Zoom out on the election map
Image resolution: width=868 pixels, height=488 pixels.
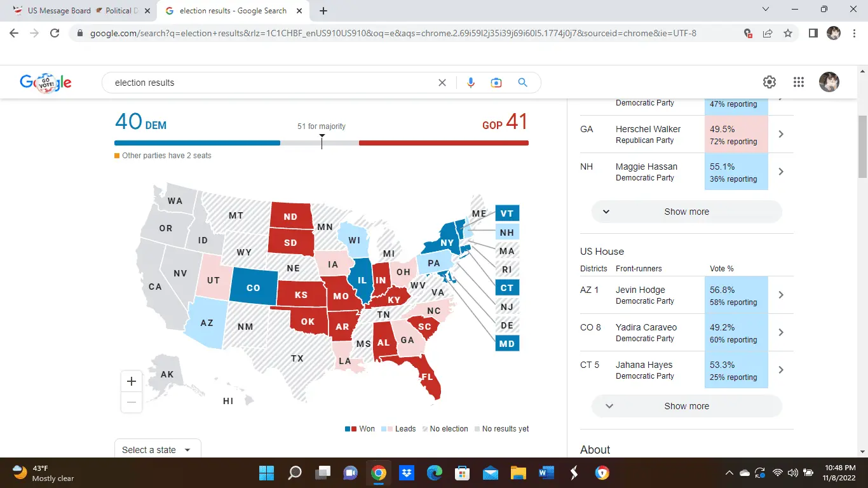click(132, 402)
